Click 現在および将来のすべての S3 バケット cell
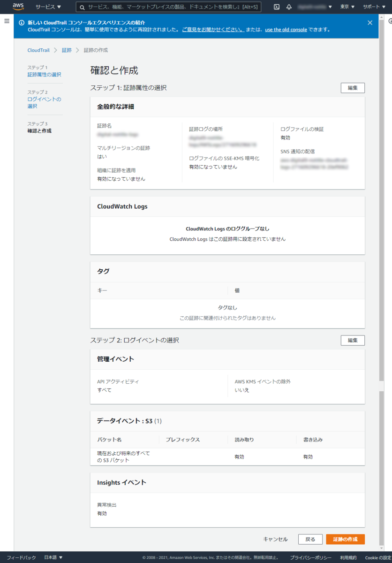Viewport: 392px width, 563px height. 123,456
